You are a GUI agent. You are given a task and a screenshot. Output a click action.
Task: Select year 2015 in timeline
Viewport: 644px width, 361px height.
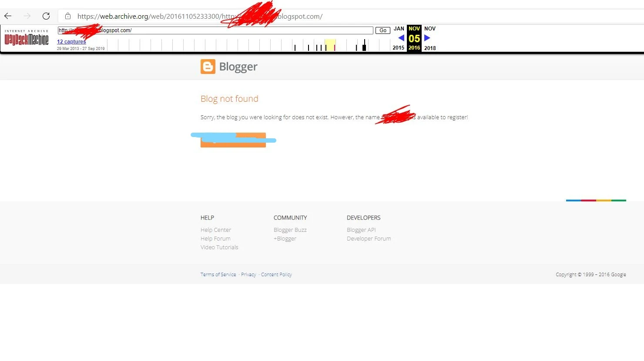[399, 48]
